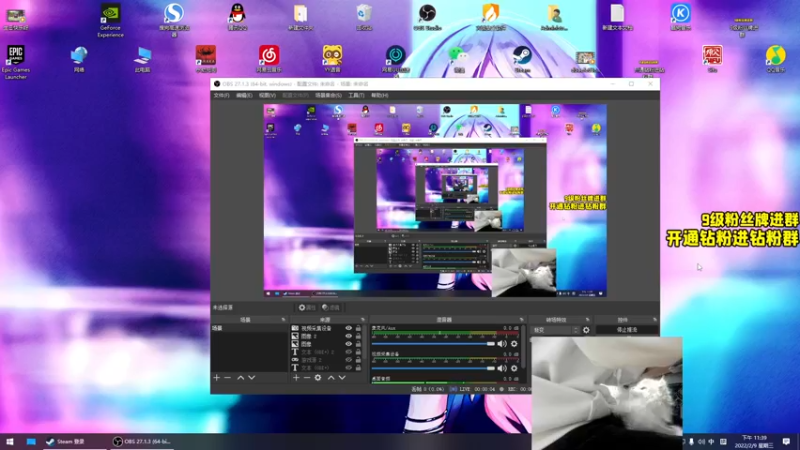The width and height of the screenshot is (800, 450).
Task: Adjust second mixer channel volume slider
Action: pyautogui.click(x=433, y=368)
